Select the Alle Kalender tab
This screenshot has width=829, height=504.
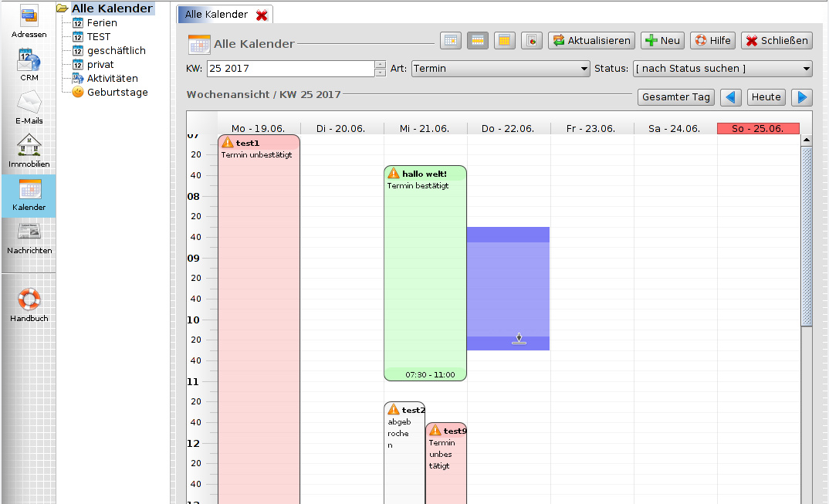tap(216, 15)
